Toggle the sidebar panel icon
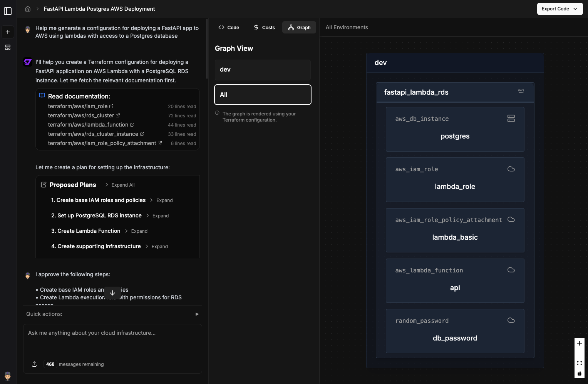The height and width of the screenshot is (384, 588). tap(8, 11)
